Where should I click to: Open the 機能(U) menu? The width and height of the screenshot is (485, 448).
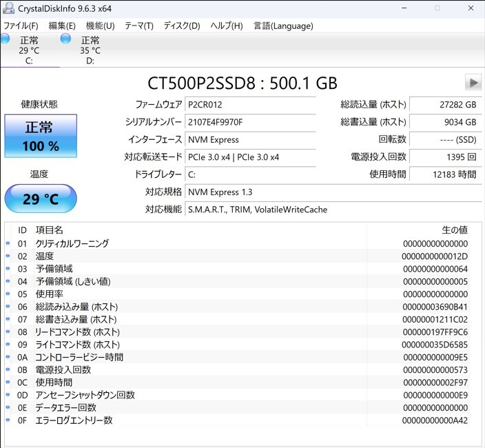point(100,26)
